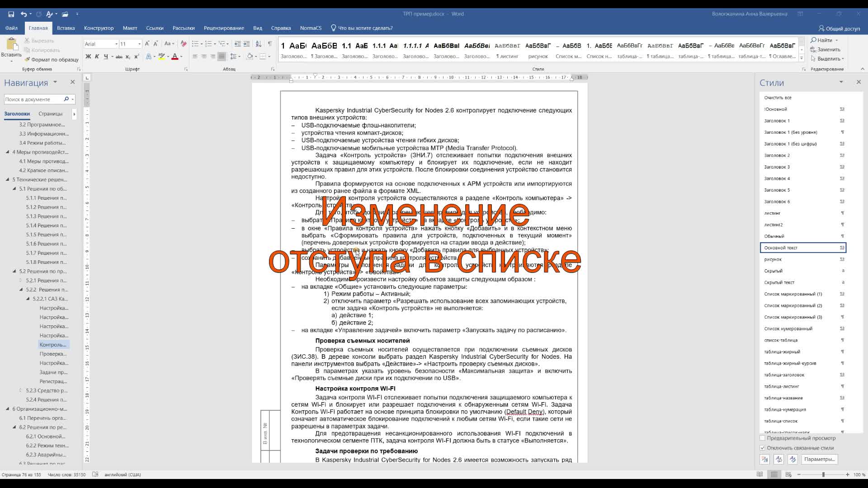Click Очистить все in the Styles pane
868x488 pixels.
pos(778,98)
